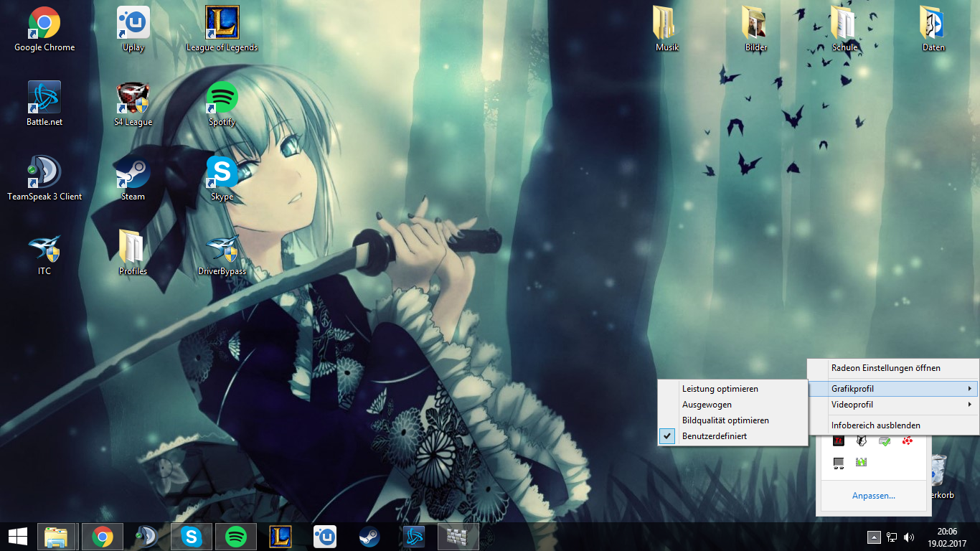The height and width of the screenshot is (551, 980).
Task: Open Google Chrome desktop shortcut
Action: [44, 29]
